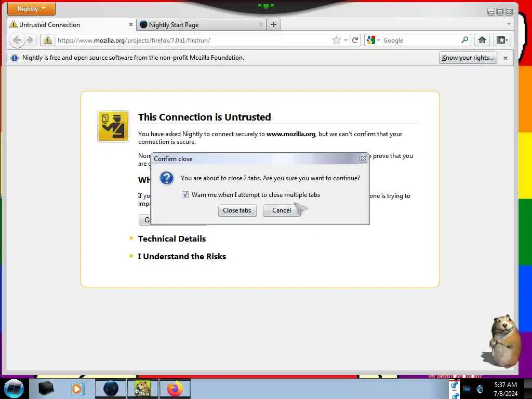
Task: Open the Bonzi-style hamster taskbar app
Action: (143, 389)
